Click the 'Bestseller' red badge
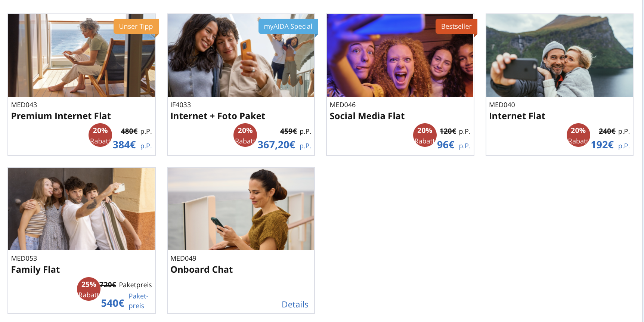 coord(456,27)
